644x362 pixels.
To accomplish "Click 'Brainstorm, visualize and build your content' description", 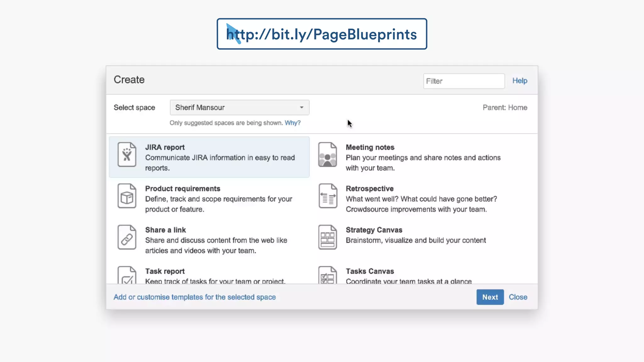I will tap(416, 240).
